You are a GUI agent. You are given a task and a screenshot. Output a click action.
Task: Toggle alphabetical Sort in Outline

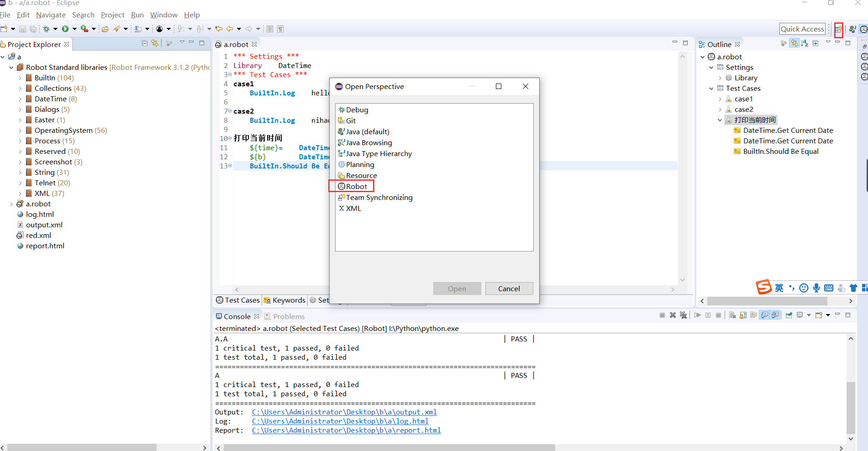[805, 43]
